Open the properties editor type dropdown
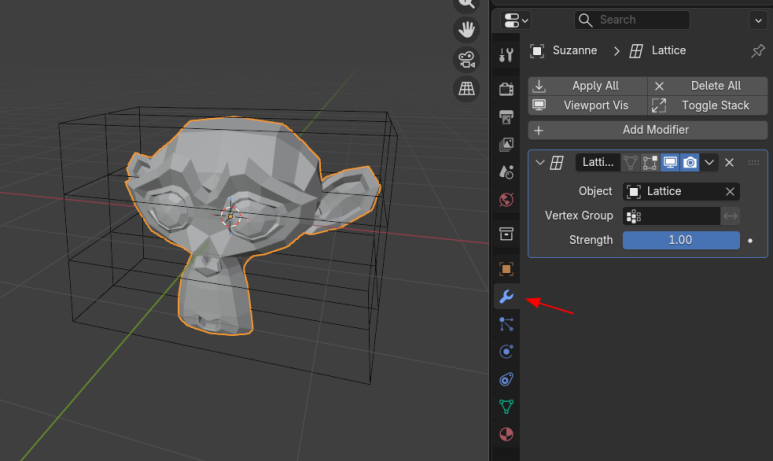Viewport: 773px width, 461px height. coord(516,20)
